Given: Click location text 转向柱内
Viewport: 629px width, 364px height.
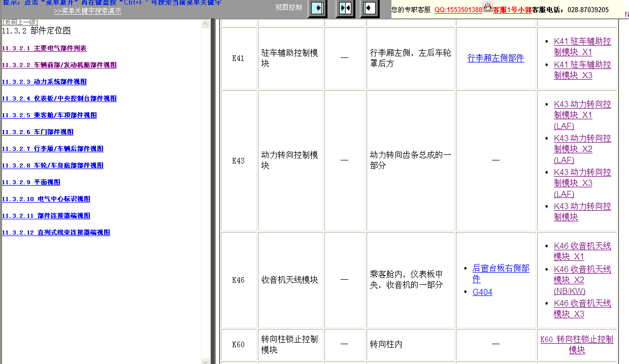Looking at the screenshot, I should (x=386, y=344).
